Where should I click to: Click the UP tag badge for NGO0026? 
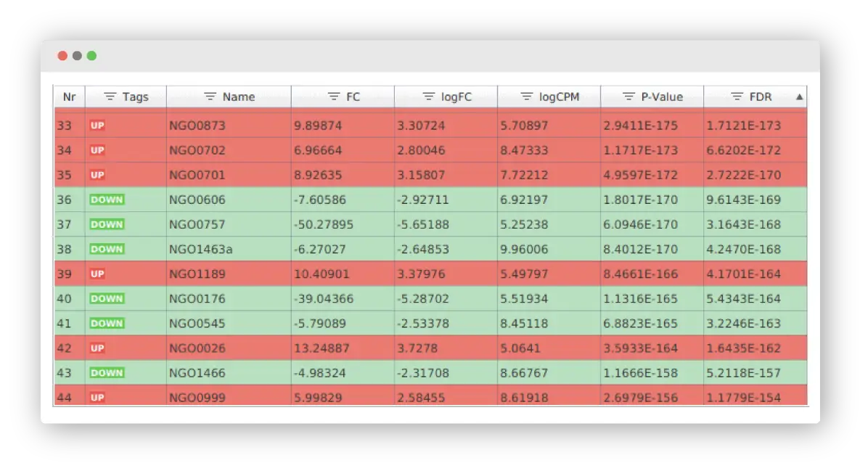click(x=97, y=348)
